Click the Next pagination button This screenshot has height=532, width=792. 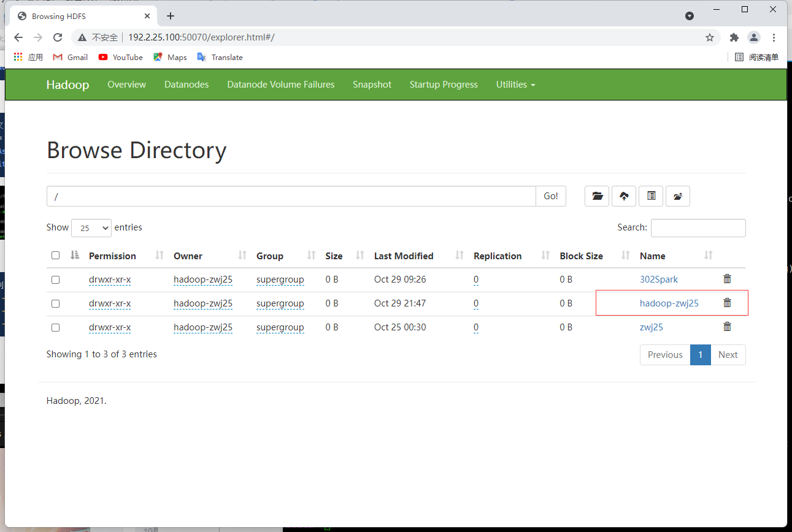pyautogui.click(x=728, y=354)
